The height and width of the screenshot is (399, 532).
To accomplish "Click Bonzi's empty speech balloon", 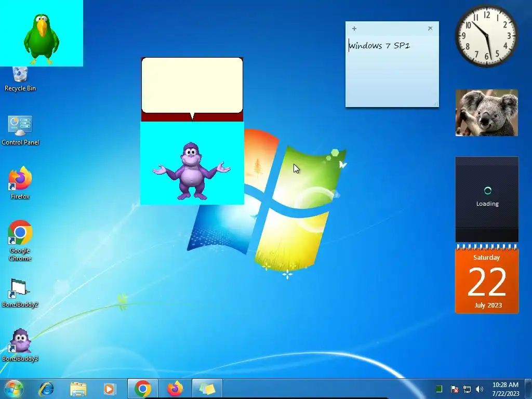I will coord(192,85).
